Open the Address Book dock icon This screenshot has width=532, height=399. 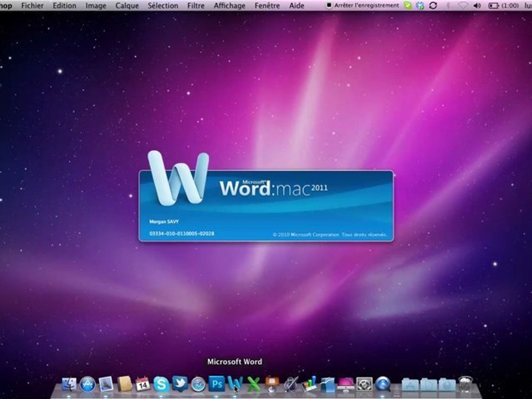[124, 385]
